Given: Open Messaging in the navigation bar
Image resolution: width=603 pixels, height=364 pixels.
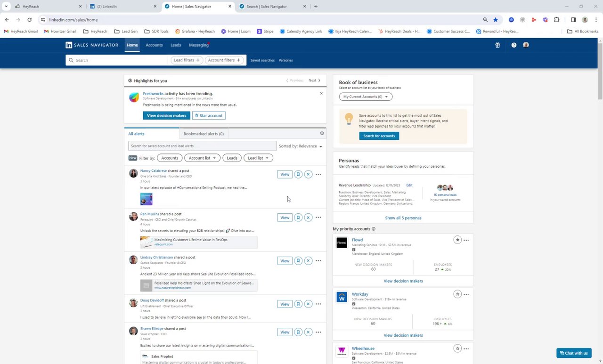Looking at the screenshot, I should 199,45.
